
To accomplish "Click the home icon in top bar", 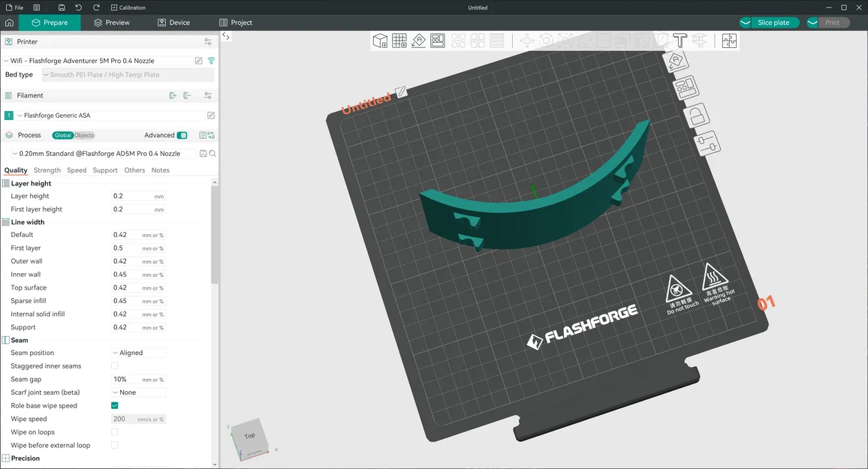I will (10, 23).
